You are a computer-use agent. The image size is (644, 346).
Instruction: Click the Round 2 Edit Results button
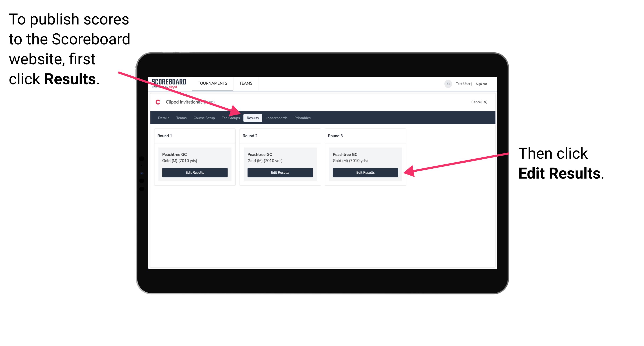tap(280, 173)
